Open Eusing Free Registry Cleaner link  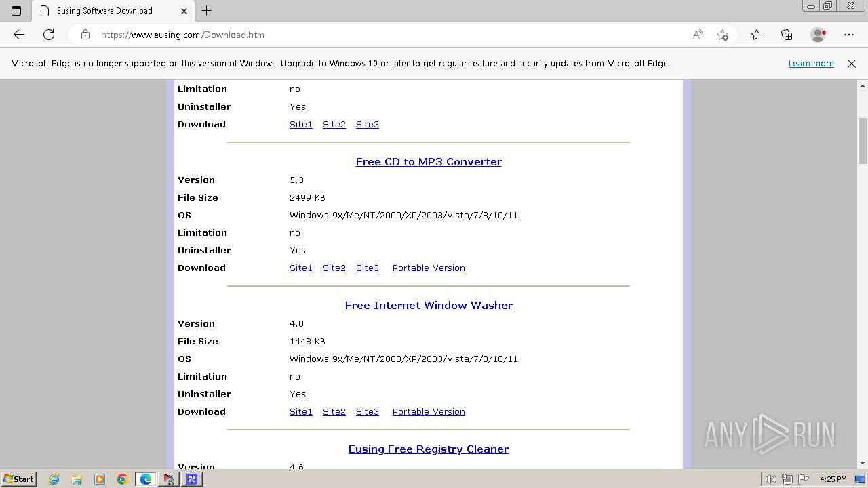click(x=429, y=449)
